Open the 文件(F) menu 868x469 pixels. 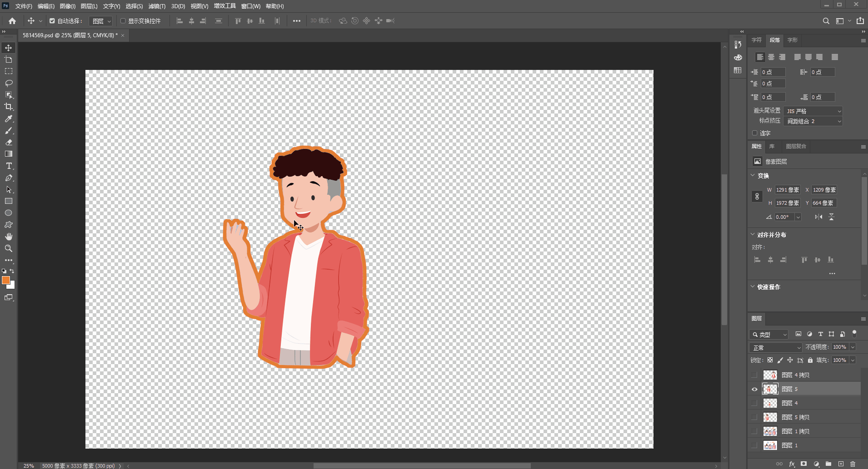24,6
